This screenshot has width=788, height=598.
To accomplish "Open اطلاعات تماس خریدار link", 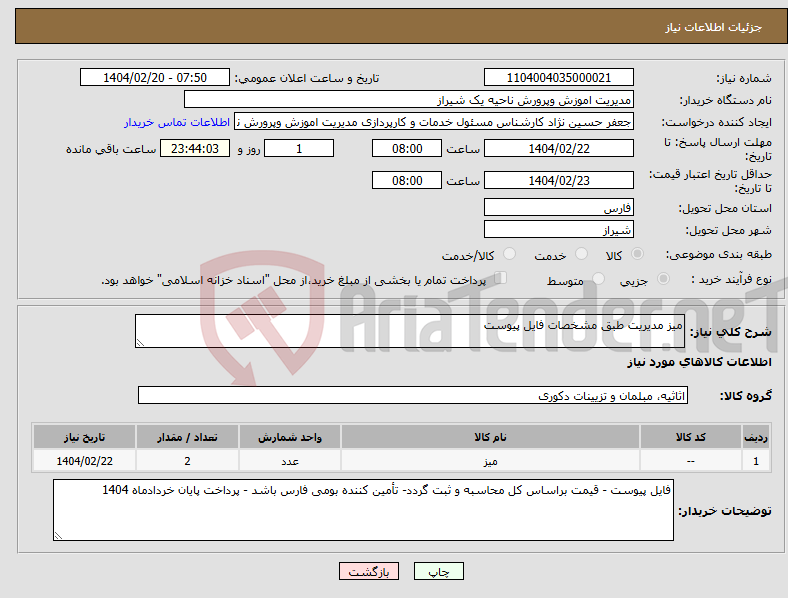I will (x=177, y=122).
